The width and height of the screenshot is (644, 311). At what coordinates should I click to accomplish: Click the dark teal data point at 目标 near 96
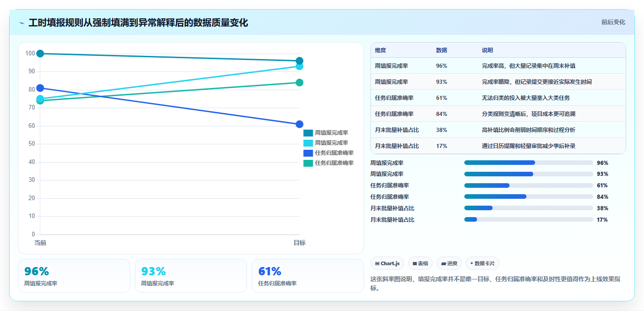(300, 61)
